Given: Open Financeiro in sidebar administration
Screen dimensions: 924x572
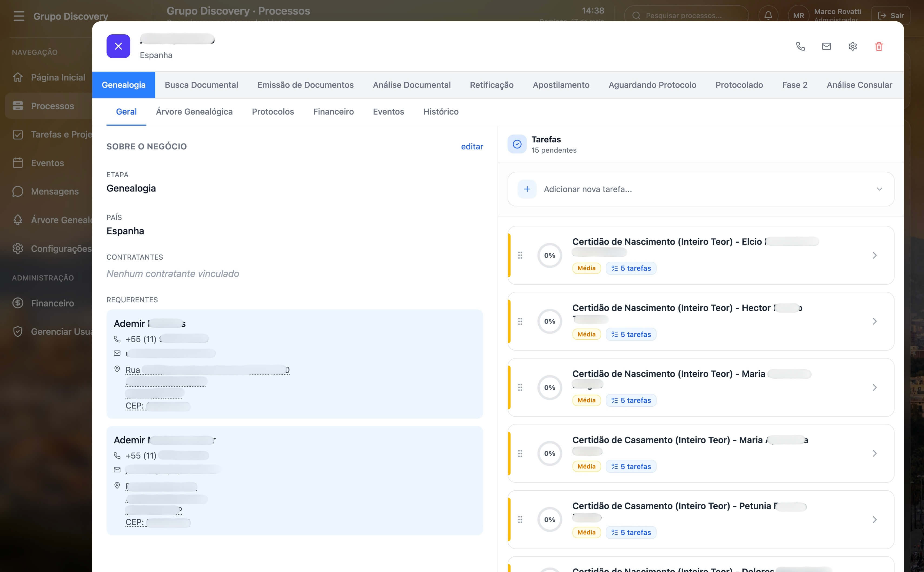Looking at the screenshot, I should (x=49, y=303).
